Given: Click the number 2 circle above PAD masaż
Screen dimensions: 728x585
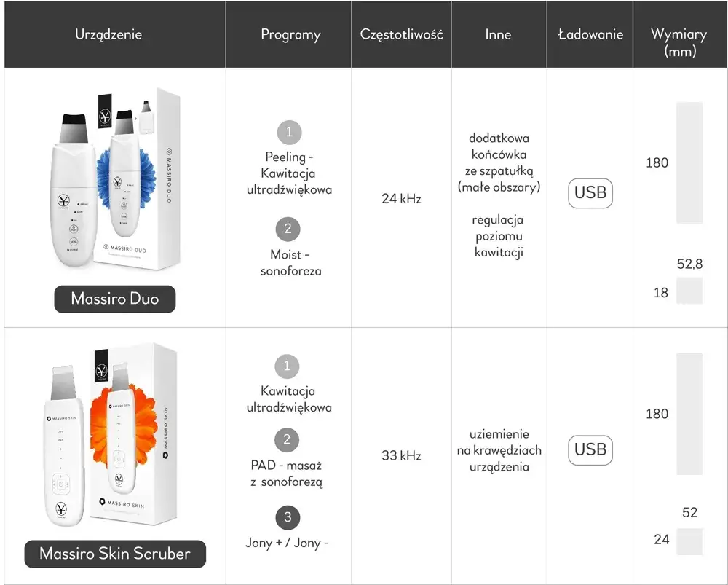Looking at the screenshot, I should 288,440.
